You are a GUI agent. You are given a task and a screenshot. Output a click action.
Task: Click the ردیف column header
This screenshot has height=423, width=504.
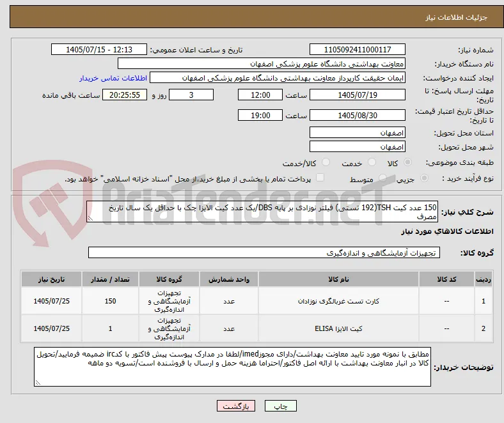(484, 279)
